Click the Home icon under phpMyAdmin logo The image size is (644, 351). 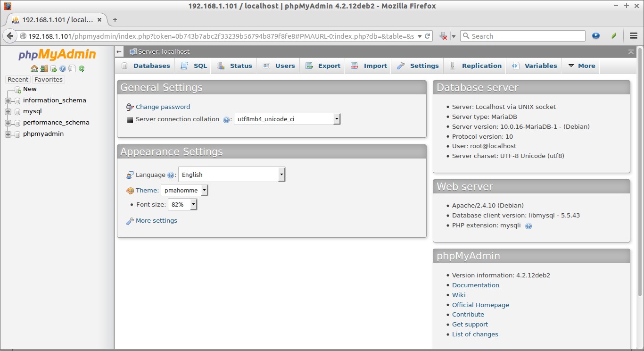tap(34, 68)
